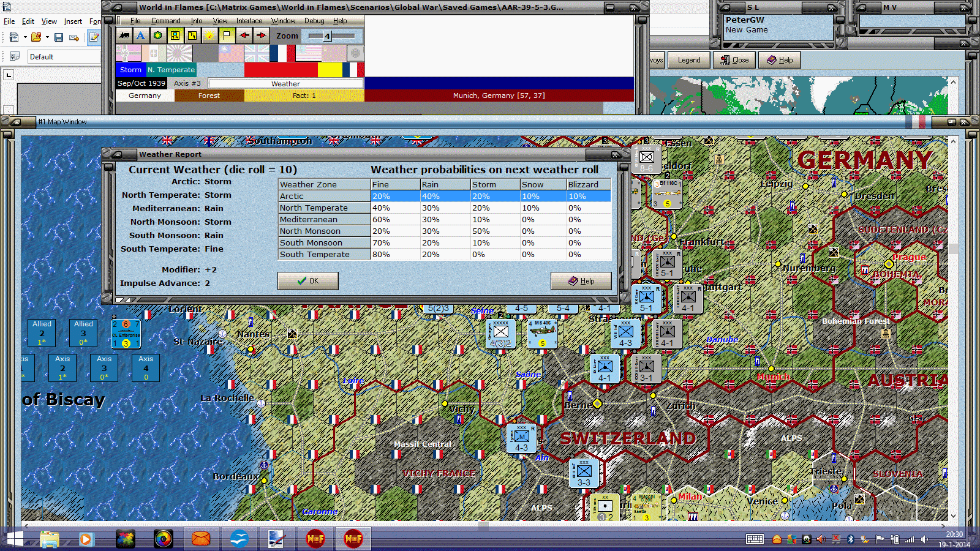The width and height of the screenshot is (980, 551).
Task: Click the sun weather toolbar icon
Action: 209,36
